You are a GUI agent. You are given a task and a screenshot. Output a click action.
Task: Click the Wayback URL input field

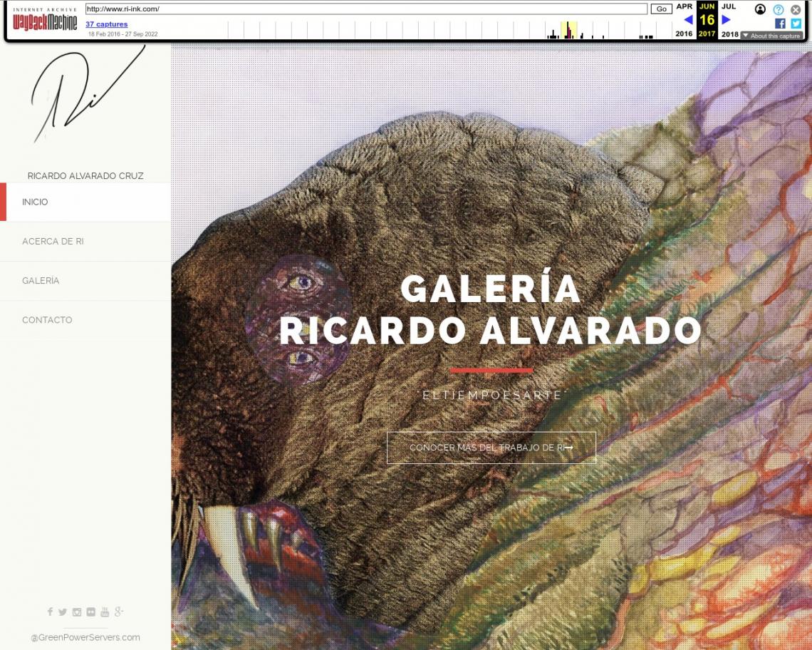pos(366,9)
